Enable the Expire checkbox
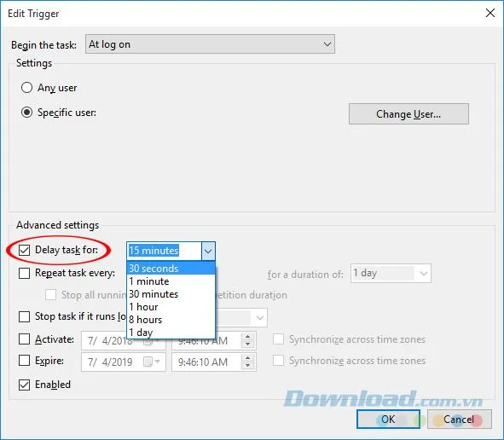Viewport: 504px width, 440px height. tap(25, 361)
